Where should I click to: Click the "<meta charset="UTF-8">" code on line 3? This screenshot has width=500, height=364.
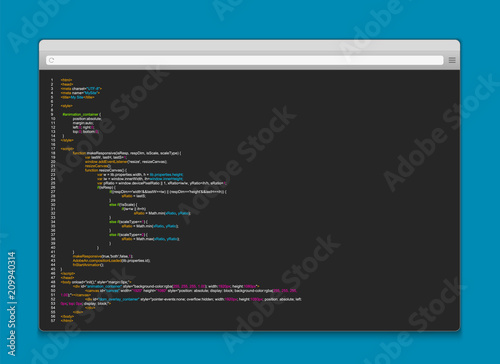81,89
